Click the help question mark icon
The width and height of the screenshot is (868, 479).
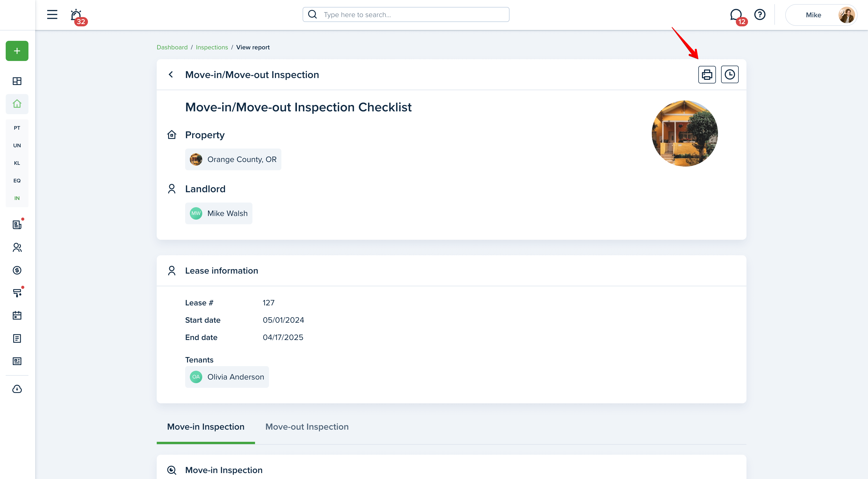coord(759,14)
